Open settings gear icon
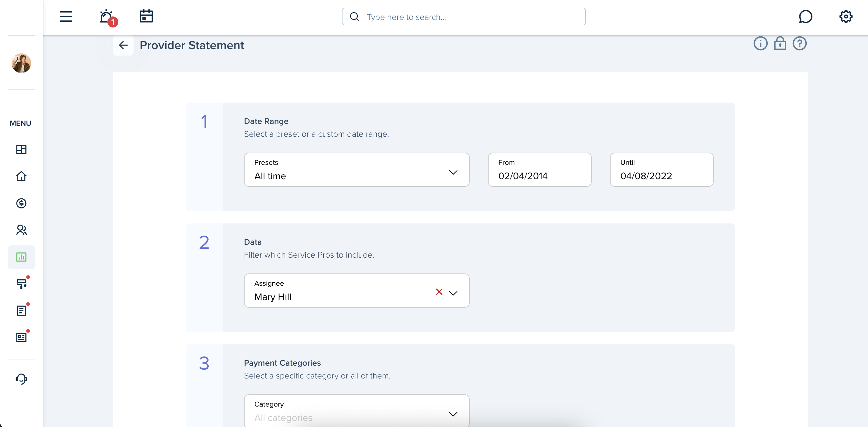Screen dimensions: 868x427 tap(845, 16)
